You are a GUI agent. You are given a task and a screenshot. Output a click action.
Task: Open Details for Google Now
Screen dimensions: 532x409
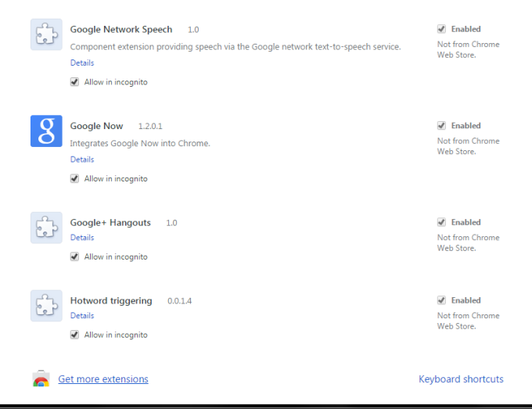tap(82, 160)
